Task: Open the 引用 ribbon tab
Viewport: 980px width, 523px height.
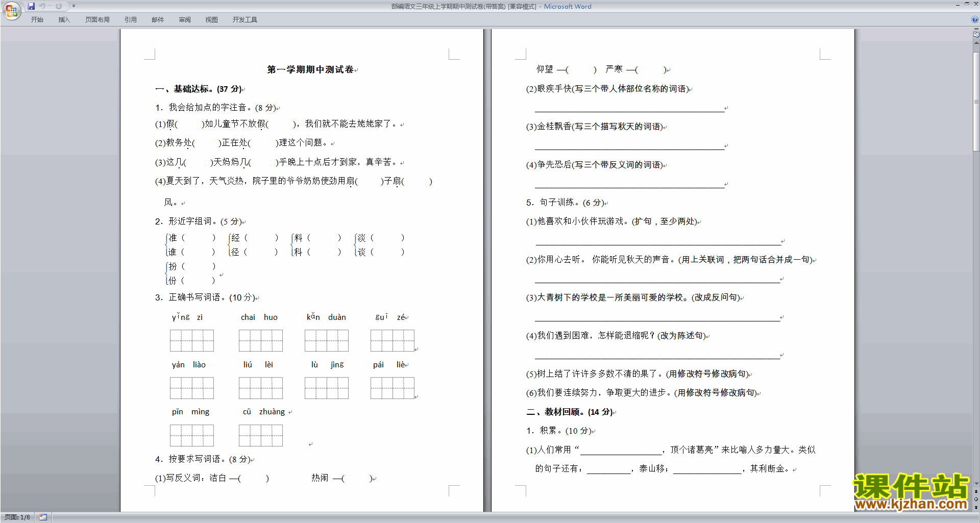Action: pyautogui.click(x=131, y=20)
